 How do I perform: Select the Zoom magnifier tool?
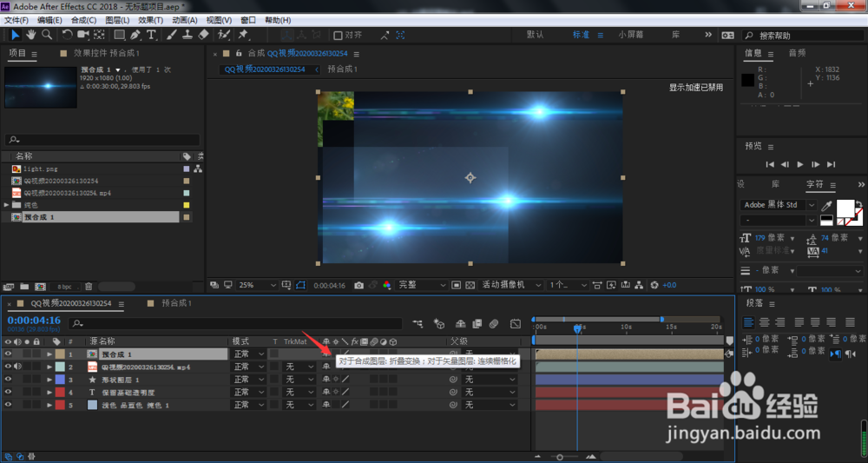(47, 35)
